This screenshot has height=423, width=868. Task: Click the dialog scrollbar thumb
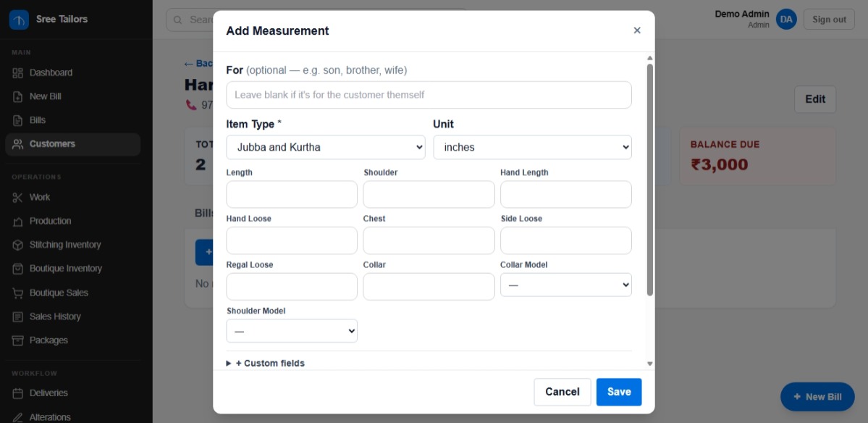[x=650, y=180]
